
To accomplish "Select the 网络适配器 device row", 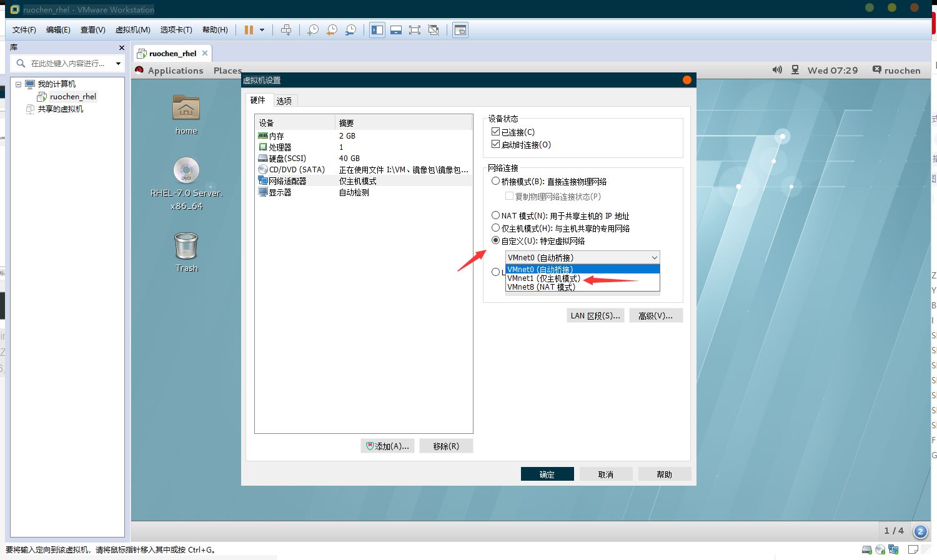I will 364,181.
